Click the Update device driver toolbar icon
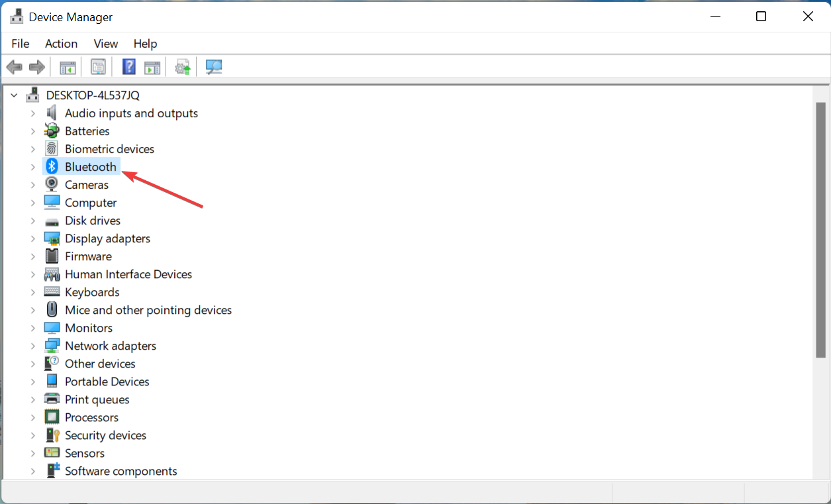 [x=183, y=67]
